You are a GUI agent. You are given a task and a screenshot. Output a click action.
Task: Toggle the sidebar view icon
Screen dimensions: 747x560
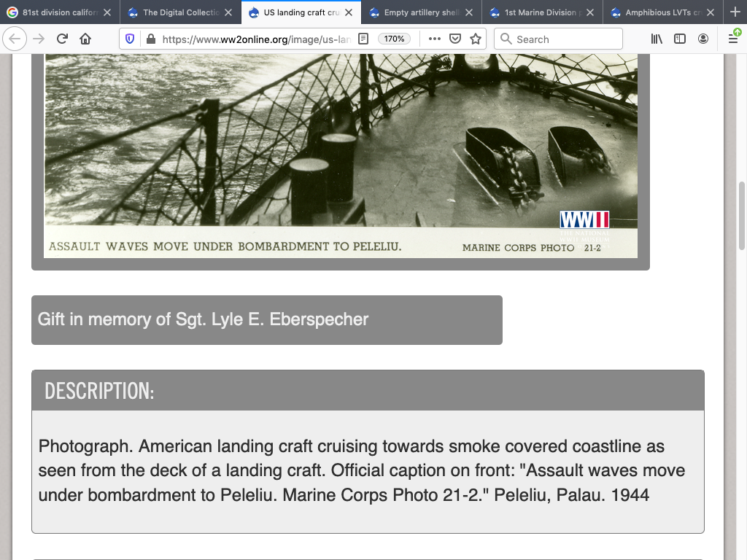[x=680, y=39]
